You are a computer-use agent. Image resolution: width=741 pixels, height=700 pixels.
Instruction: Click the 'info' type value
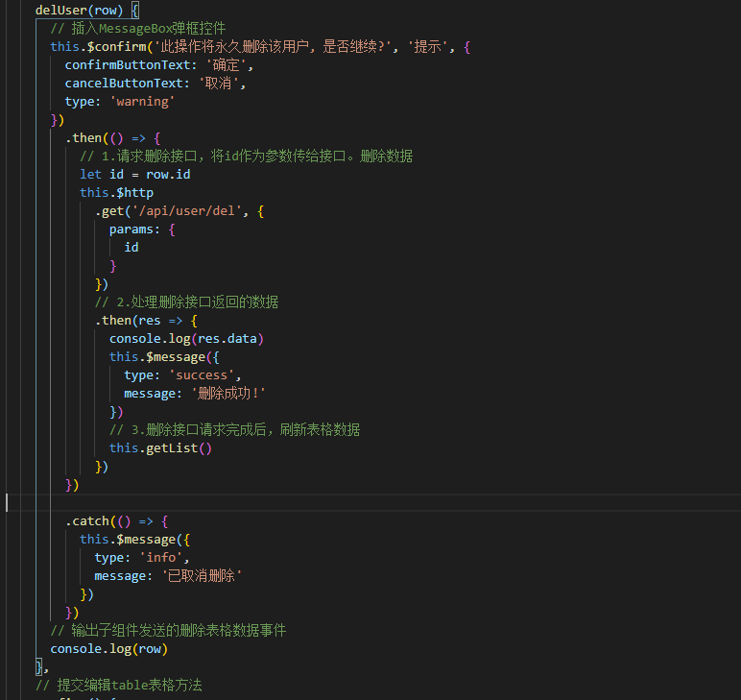coord(160,558)
